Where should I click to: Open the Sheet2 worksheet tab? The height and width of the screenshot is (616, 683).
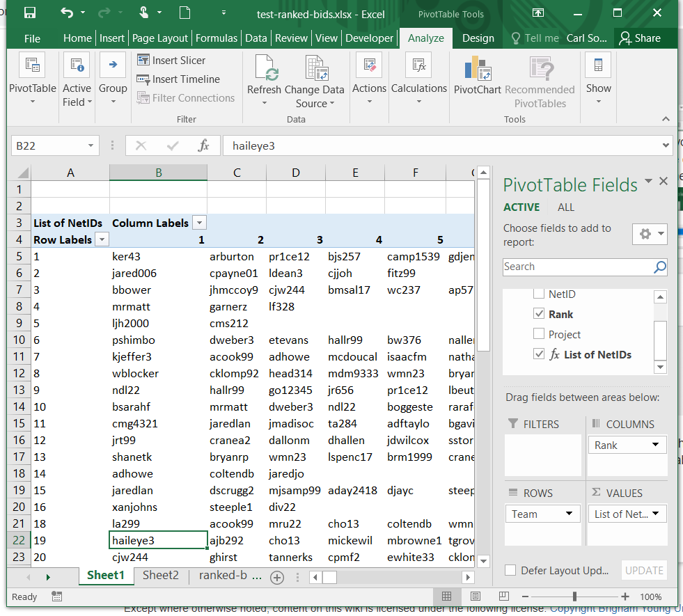click(x=161, y=576)
